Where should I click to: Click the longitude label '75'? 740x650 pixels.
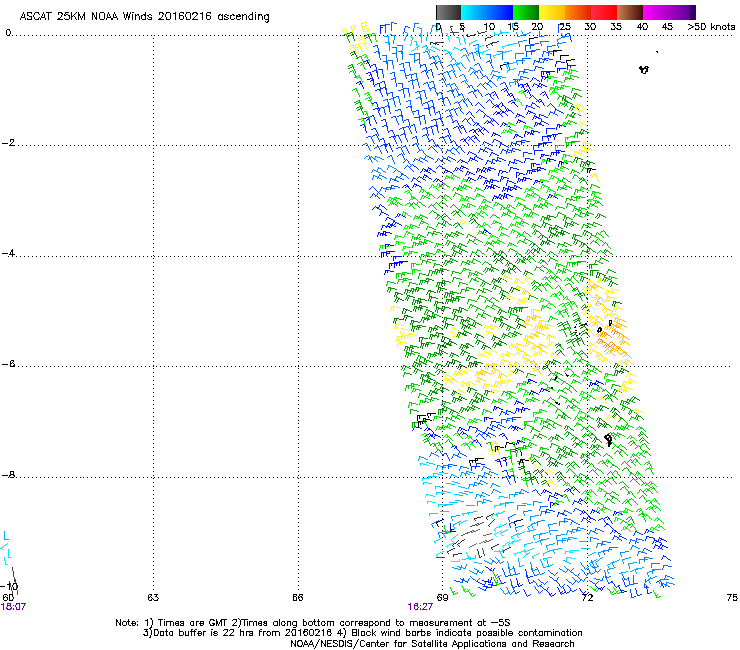732,598
